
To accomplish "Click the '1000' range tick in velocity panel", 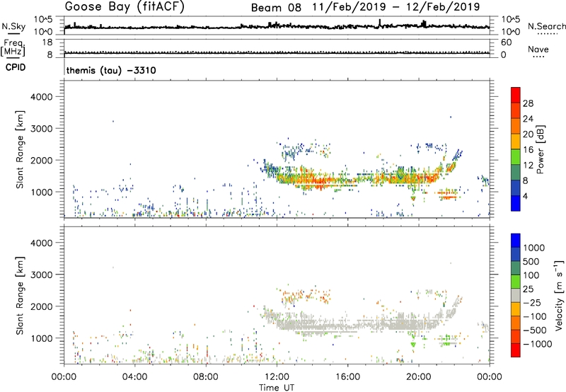I will coord(41,338).
